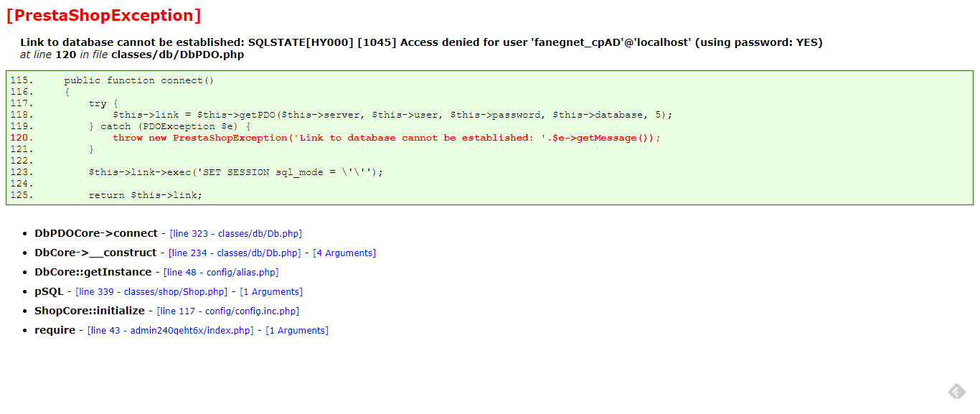
Task: Click the icon in the bottom-right corner
Action: pos(956,391)
